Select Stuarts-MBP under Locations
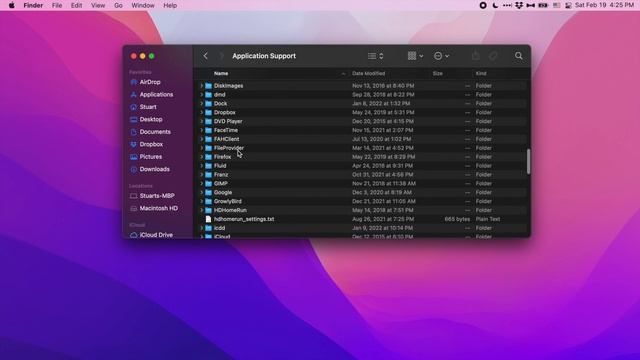 pyautogui.click(x=158, y=196)
